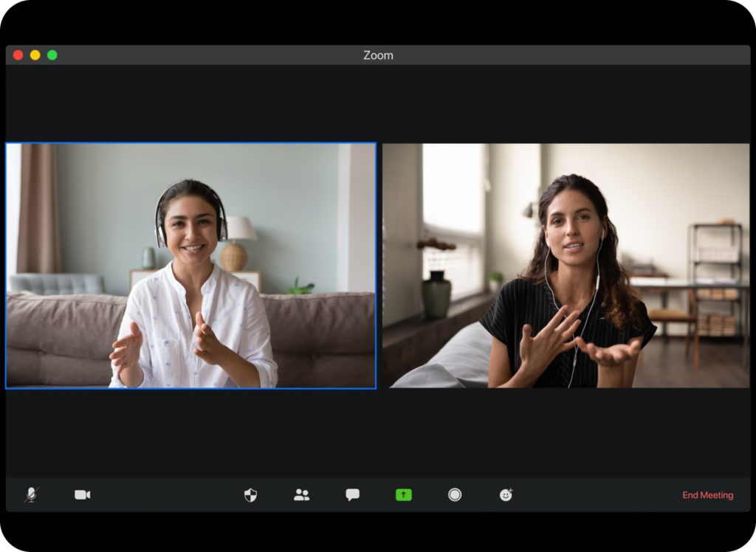Image resolution: width=756 pixels, height=552 pixels.
Task: Select the blue-highlighted video of woman wearing headphones
Action: coord(190,266)
